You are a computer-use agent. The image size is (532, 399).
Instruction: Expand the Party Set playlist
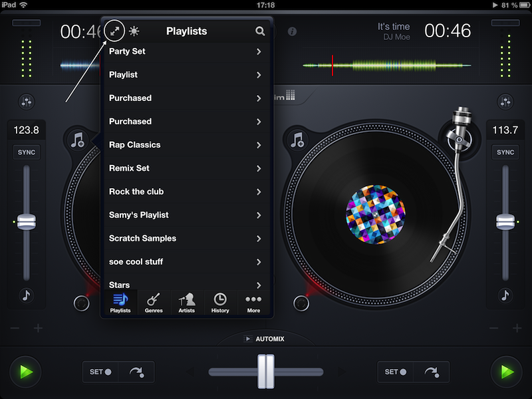pyautogui.click(x=259, y=51)
